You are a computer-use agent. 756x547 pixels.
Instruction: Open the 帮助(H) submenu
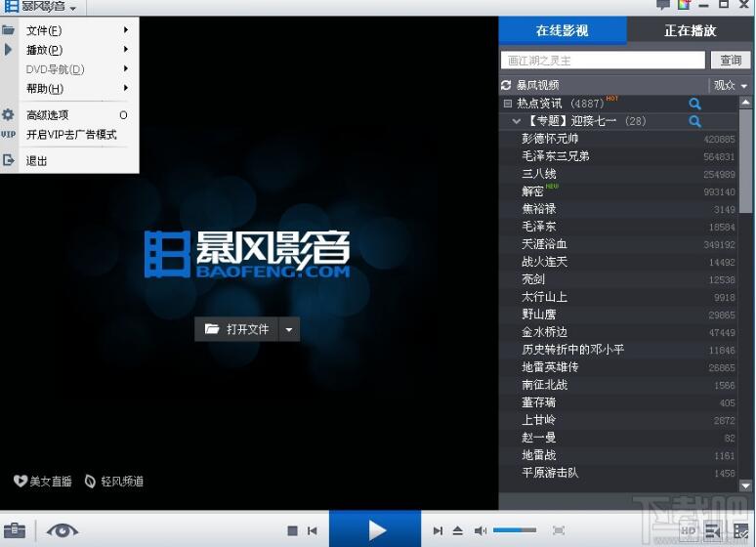click(77, 88)
